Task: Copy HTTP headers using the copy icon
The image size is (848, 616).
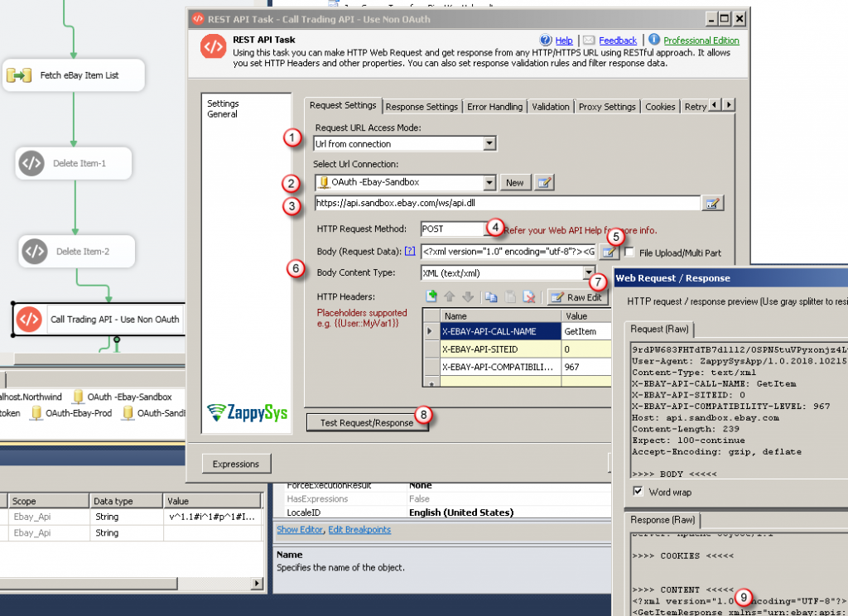Action: pyautogui.click(x=492, y=296)
